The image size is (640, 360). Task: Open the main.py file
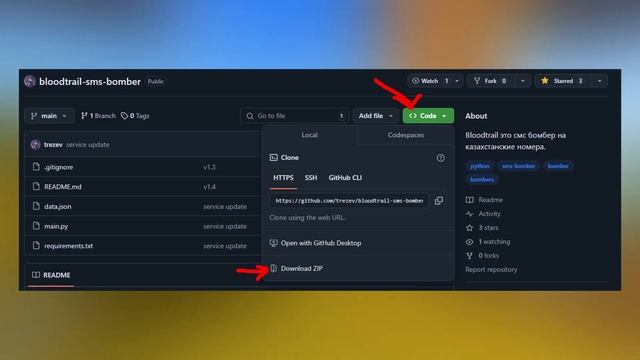click(x=56, y=226)
